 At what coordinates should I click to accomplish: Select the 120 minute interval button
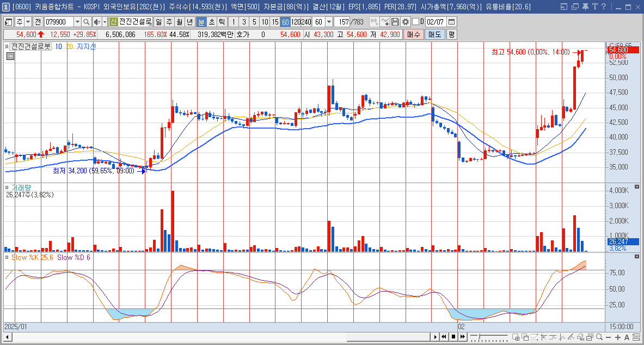point(296,22)
